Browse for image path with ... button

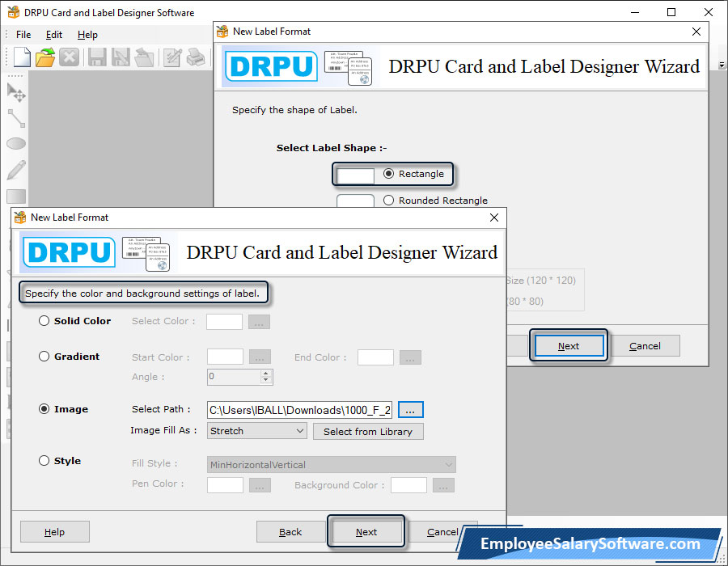click(410, 410)
